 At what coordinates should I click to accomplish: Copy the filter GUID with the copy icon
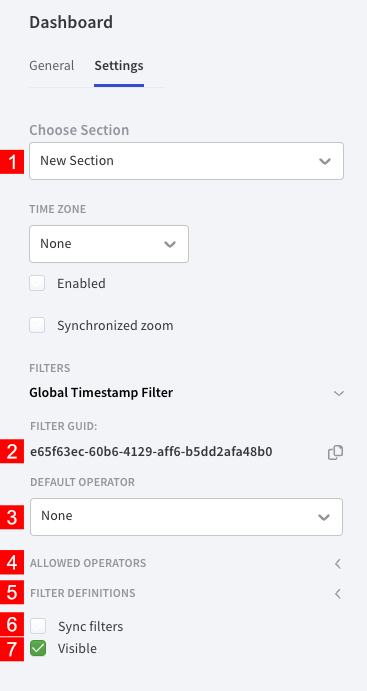(x=335, y=453)
